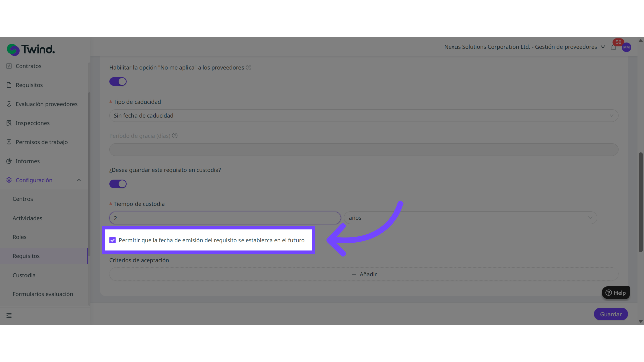
Task: Collapse the sidebar using the menu-fold icon
Action: (9, 315)
